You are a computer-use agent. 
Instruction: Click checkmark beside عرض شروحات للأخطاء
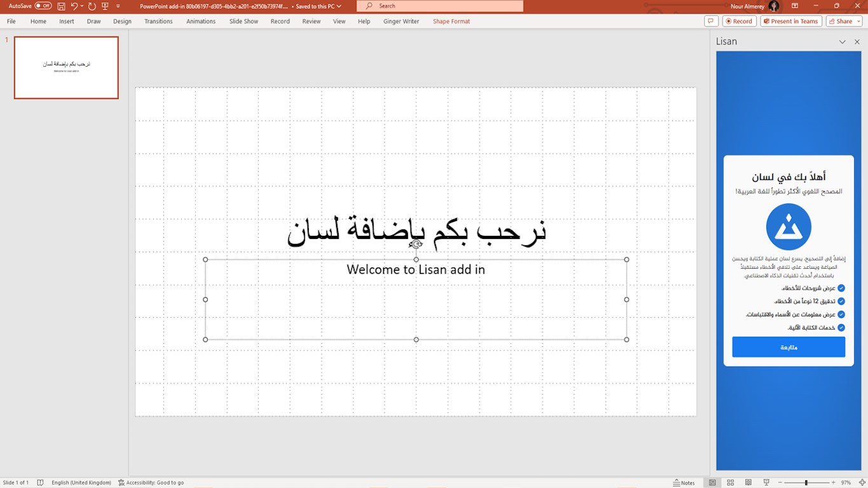pyautogui.click(x=841, y=288)
